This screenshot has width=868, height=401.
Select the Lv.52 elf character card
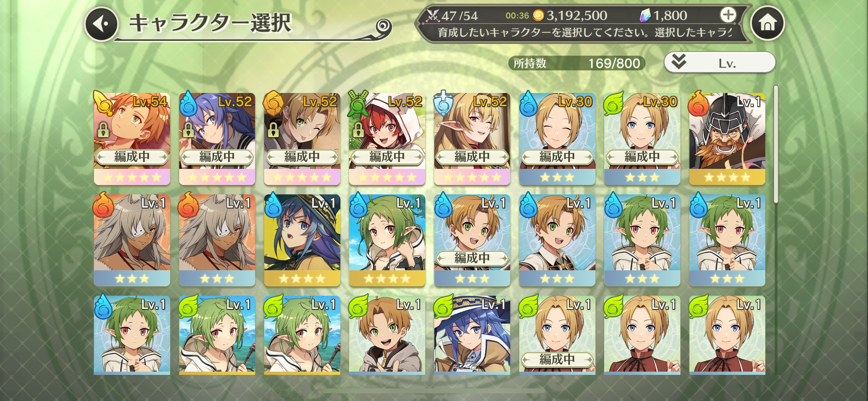pyautogui.click(x=472, y=139)
